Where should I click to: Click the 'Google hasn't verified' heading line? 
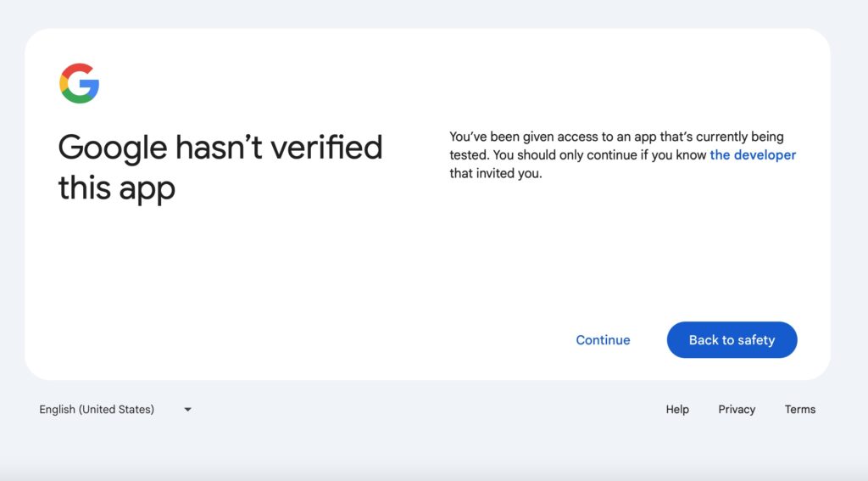coord(220,148)
